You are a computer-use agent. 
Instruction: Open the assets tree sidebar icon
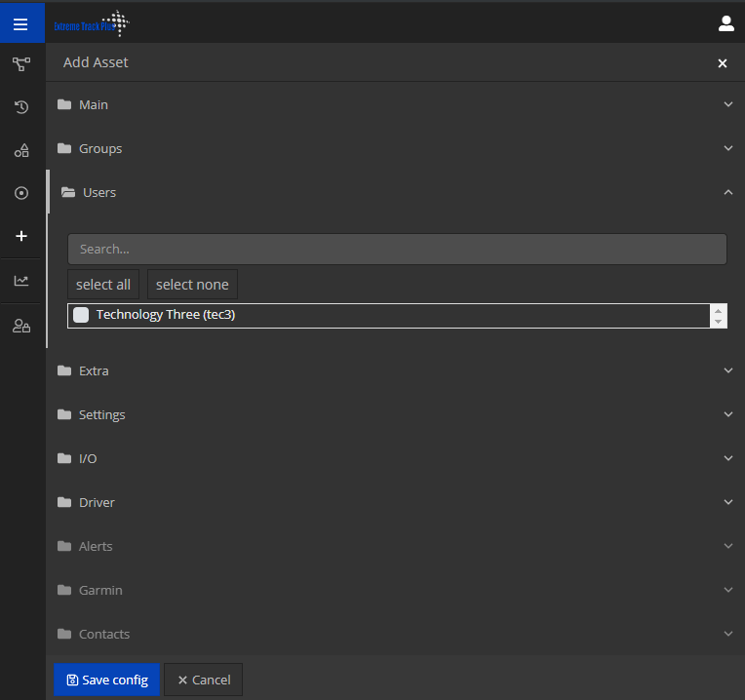click(x=21, y=64)
